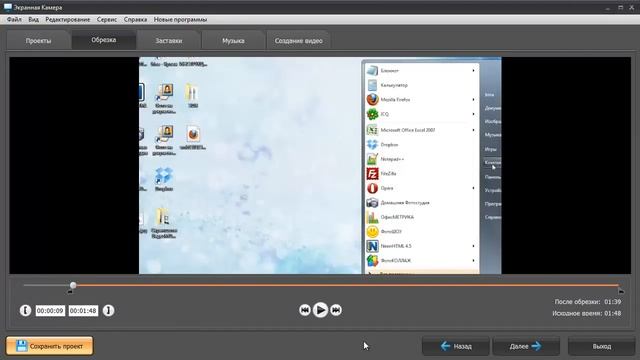Set trim start with left bracket icon

(25, 311)
